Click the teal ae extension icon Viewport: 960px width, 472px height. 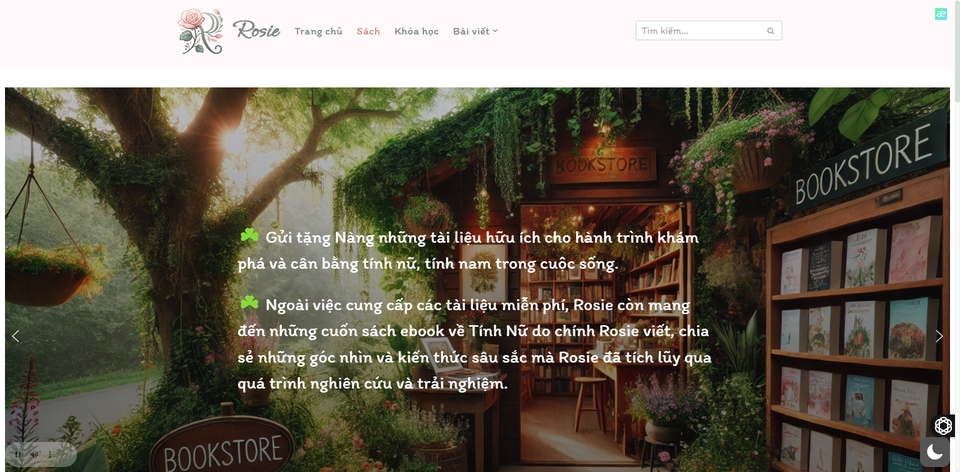coord(940,14)
